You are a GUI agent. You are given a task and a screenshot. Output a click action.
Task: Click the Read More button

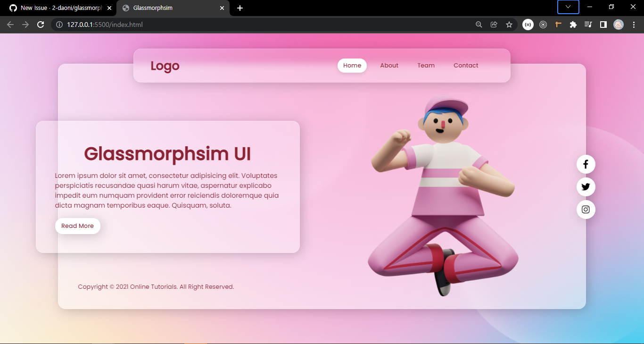(x=77, y=226)
